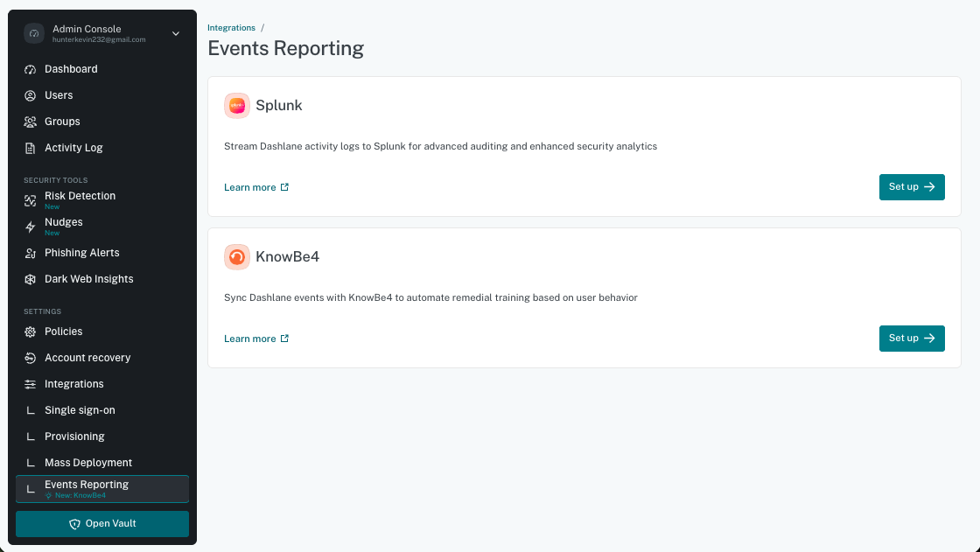Viewport: 980px width, 552px height.
Task: Click Set up button for Splunk
Action: point(912,187)
